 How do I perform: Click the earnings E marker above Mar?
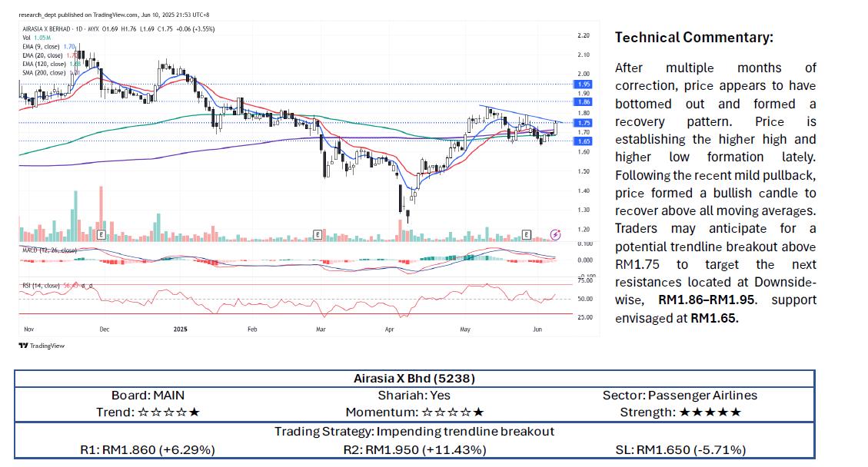click(318, 235)
